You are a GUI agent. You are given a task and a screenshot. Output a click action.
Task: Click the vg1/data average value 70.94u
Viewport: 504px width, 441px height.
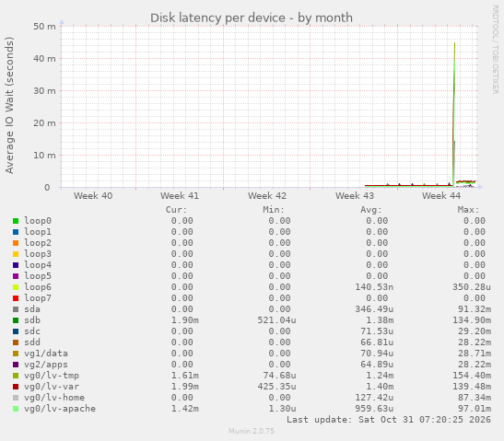(377, 354)
